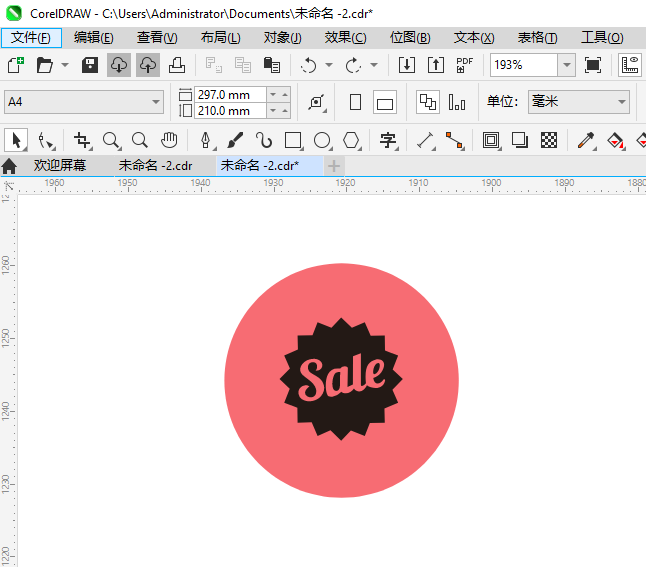Select Landscape page orientation
Screen dimensions: 646x567
(x=385, y=102)
